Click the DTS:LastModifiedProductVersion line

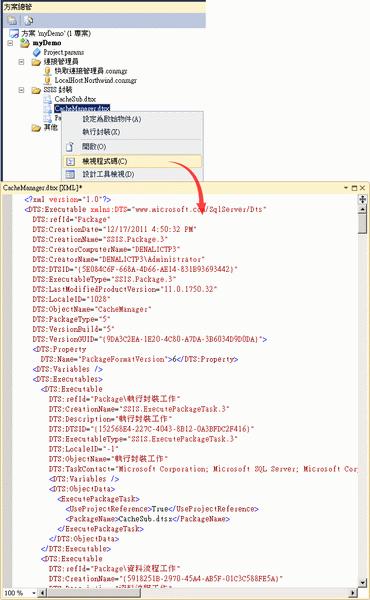pos(125,289)
